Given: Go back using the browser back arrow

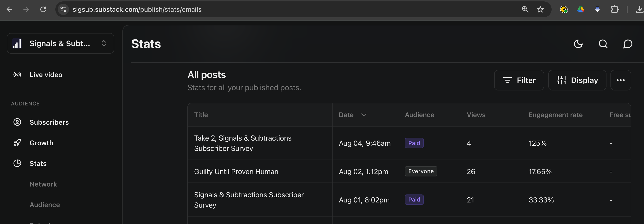Looking at the screenshot, I should [x=10, y=9].
